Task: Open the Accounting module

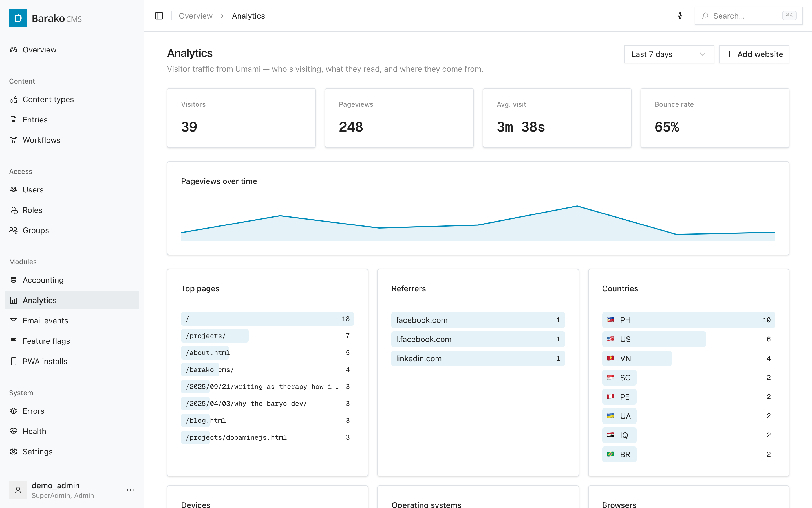Action: 72,280
